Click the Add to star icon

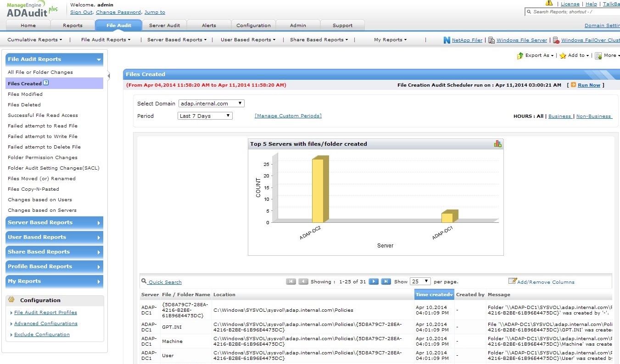(x=563, y=56)
